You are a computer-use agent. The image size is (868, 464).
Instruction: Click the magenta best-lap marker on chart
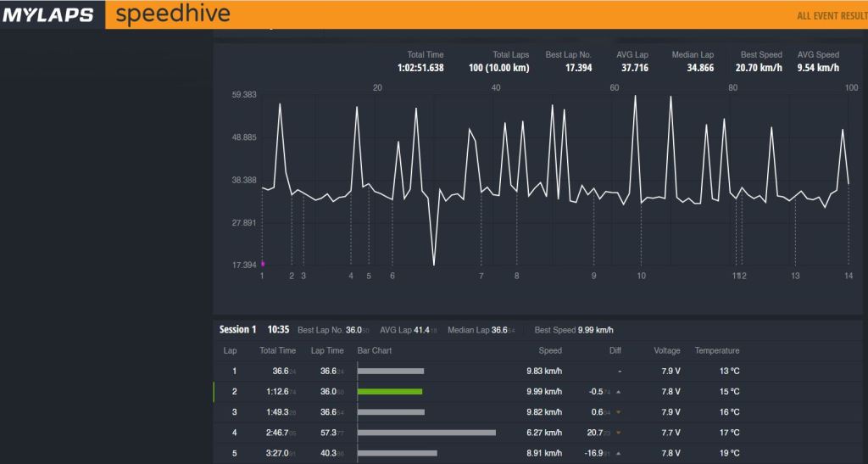click(262, 264)
